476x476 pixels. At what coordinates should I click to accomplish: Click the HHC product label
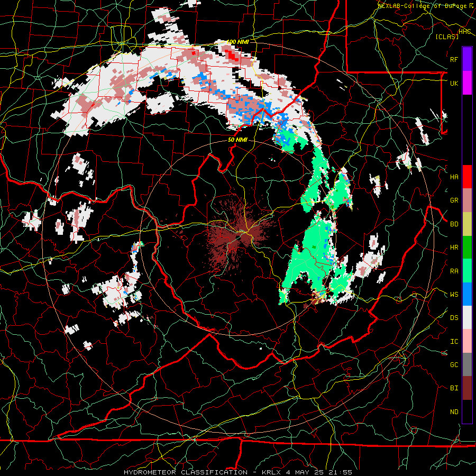(x=465, y=32)
